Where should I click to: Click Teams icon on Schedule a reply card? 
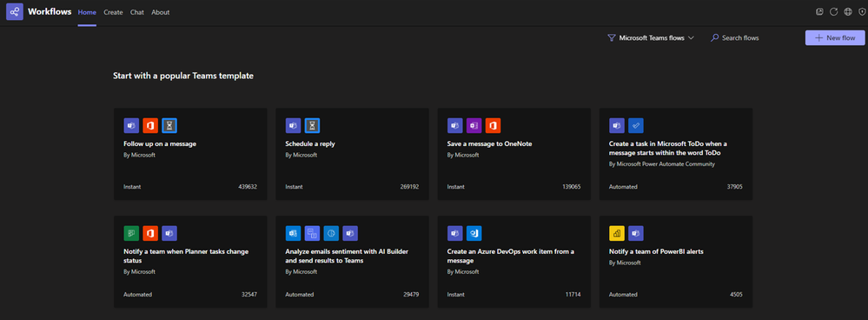pos(293,126)
